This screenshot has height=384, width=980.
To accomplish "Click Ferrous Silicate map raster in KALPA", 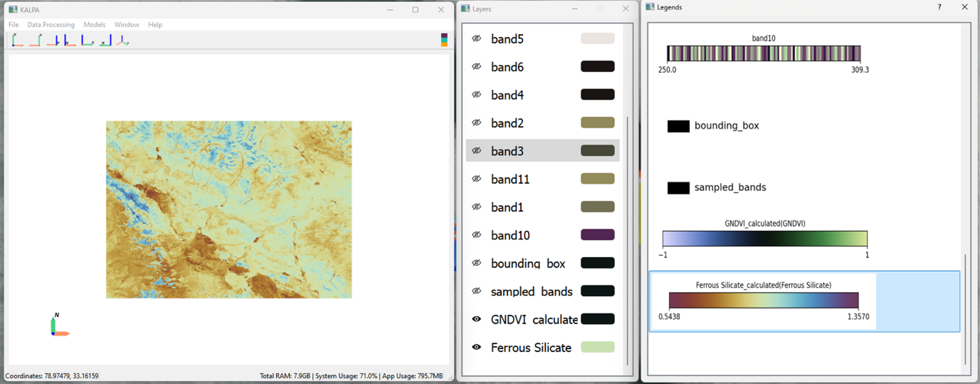I will pyautogui.click(x=229, y=209).
